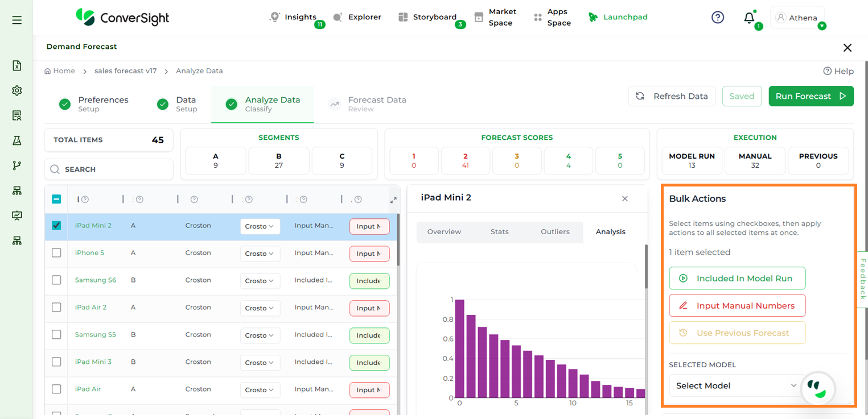
Task: Open the Samsung S6 row Crosto dropdown
Action: coord(260,281)
